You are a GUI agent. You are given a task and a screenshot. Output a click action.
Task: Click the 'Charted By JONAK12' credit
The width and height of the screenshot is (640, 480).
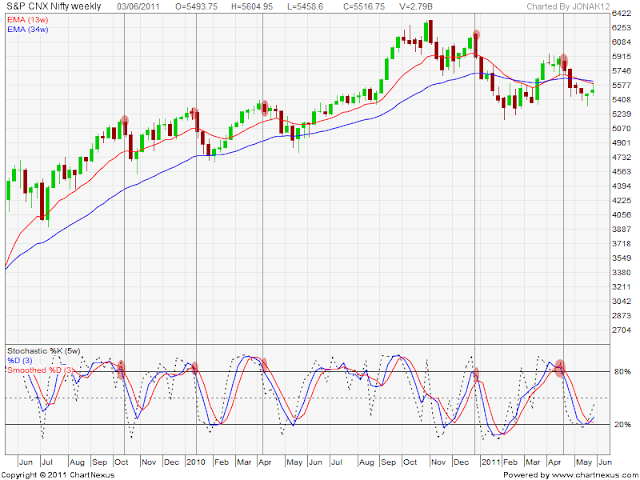(567, 7)
